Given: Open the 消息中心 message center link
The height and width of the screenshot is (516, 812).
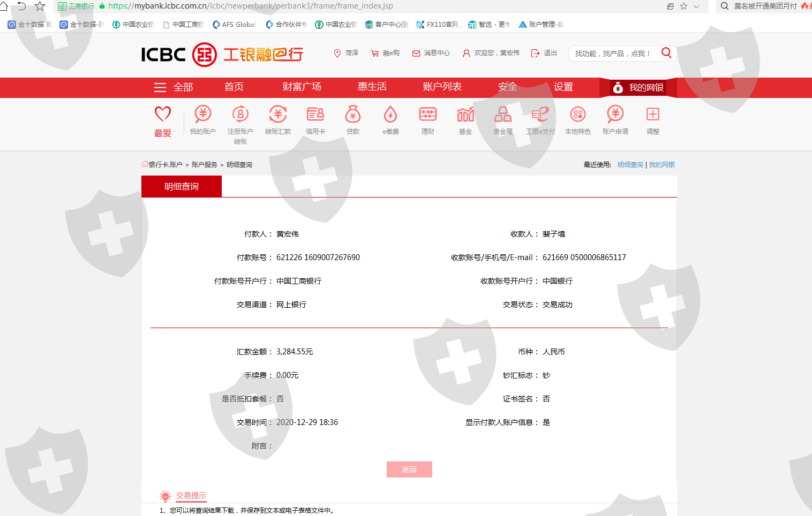Looking at the screenshot, I should point(431,53).
